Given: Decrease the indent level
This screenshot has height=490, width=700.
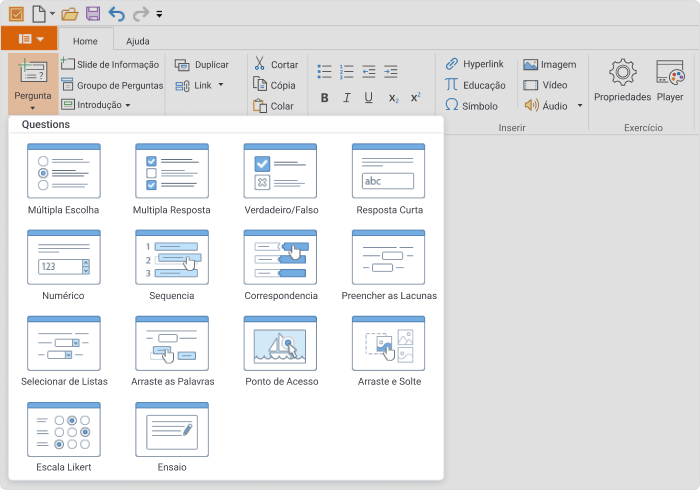Looking at the screenshot, I should tap(368, 72).
